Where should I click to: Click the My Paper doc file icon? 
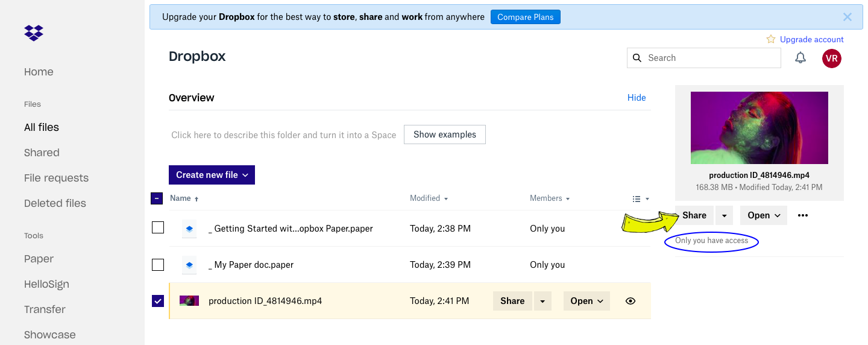[189, 265]
